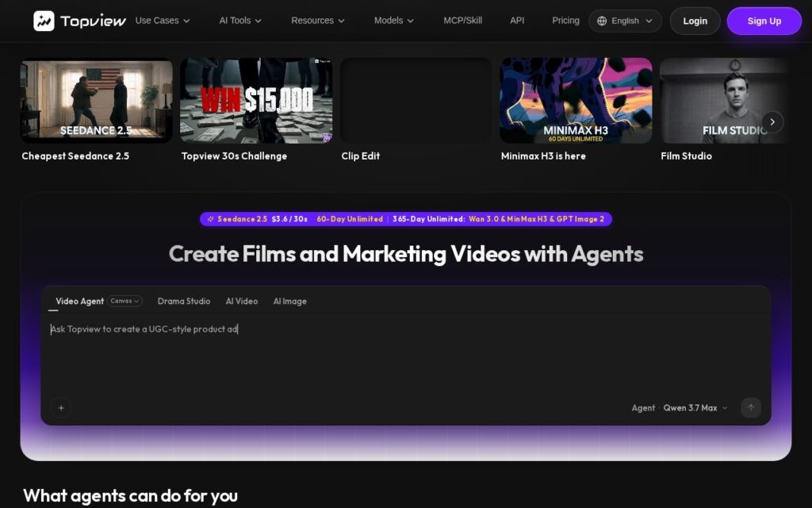This screenshot has height=508, width=812.
Task: Click the Topview 30s Challenge caption
Action: (x=234, y=156)
